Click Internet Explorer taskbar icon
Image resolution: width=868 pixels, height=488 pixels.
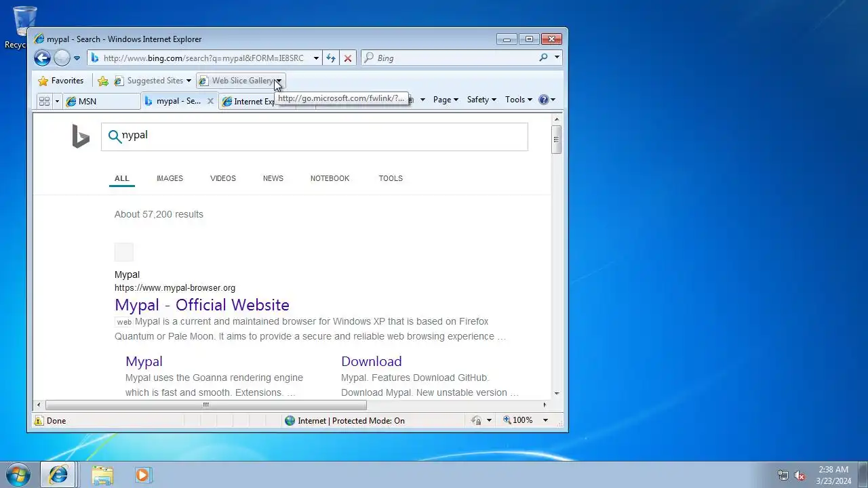[x=58, y=475]
